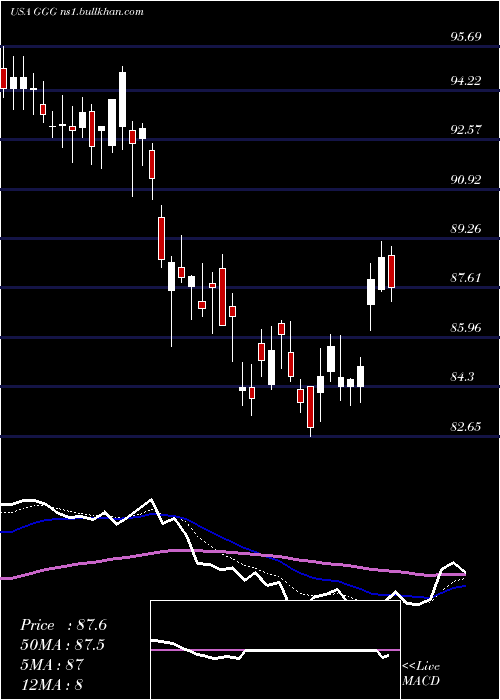Click the 90.92 price axis label
This screenshot has height=700, width=500.
tap(466, 180)
